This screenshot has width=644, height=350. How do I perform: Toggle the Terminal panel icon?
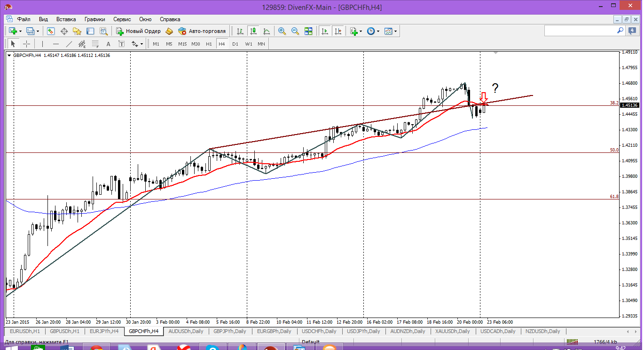(x=90, y=31)
